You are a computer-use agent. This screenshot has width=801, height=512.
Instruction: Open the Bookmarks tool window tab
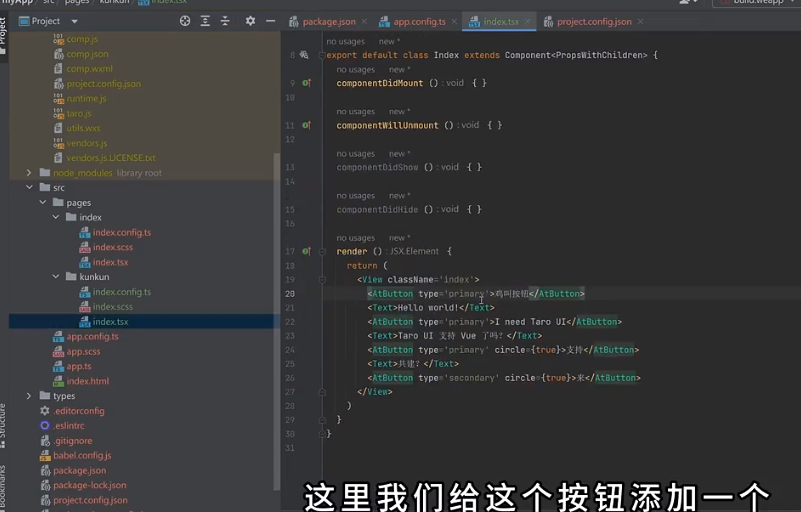(x=3, y=489)
